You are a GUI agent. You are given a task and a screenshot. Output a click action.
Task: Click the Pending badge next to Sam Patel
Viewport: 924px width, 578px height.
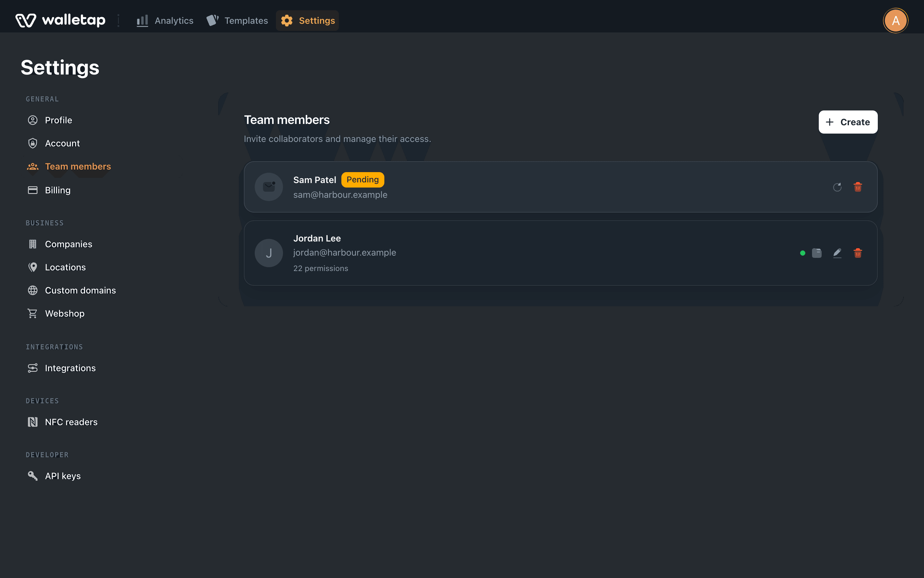362,180
